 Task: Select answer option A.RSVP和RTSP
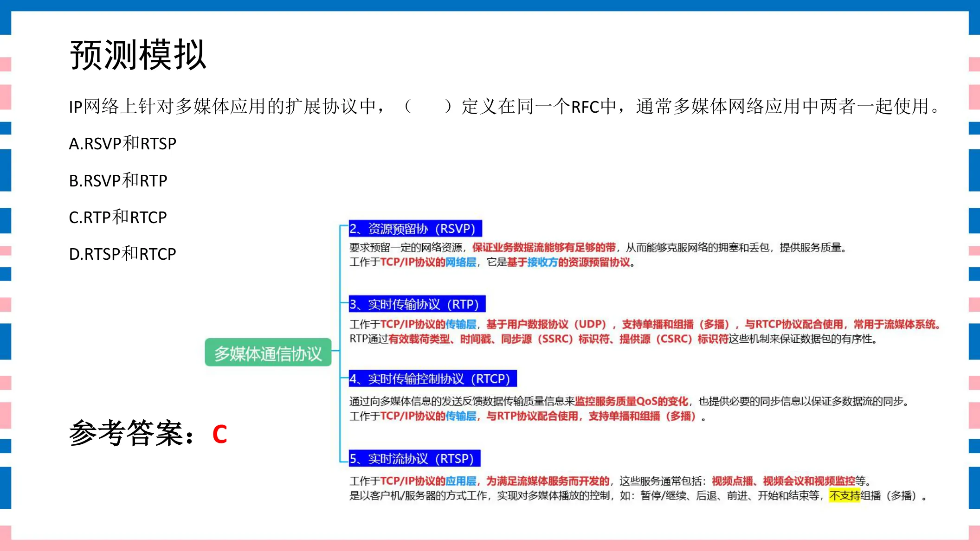click(122, 143)
